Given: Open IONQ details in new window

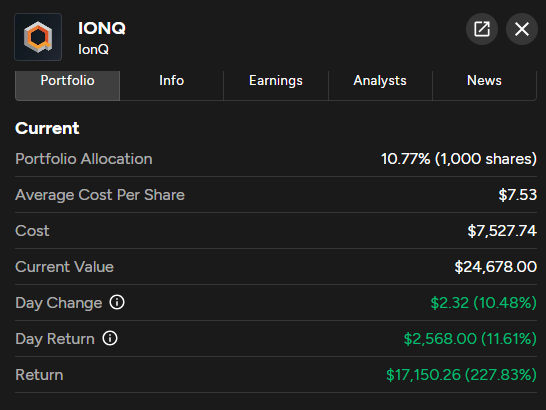Looking at the screenshot, I should (x=482, y=29).
